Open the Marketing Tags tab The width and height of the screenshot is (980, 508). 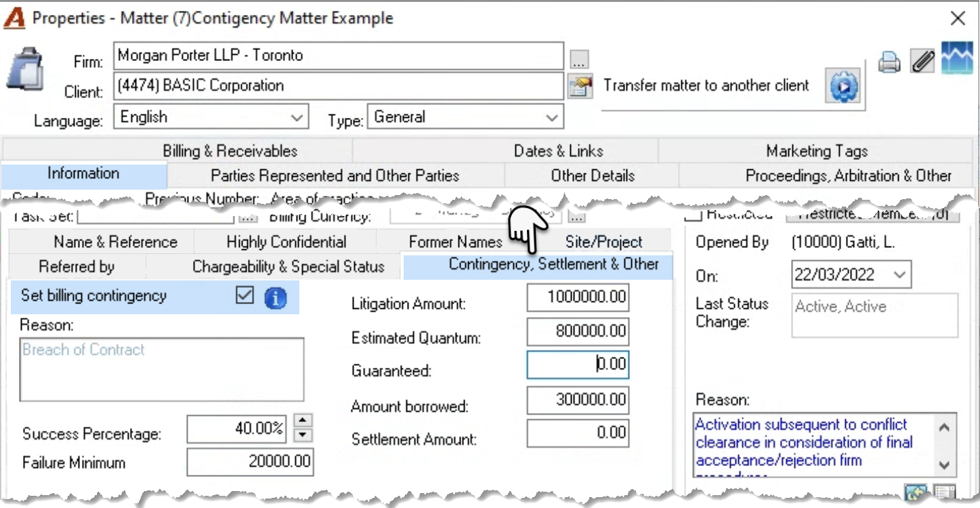(x=817, y=151)
